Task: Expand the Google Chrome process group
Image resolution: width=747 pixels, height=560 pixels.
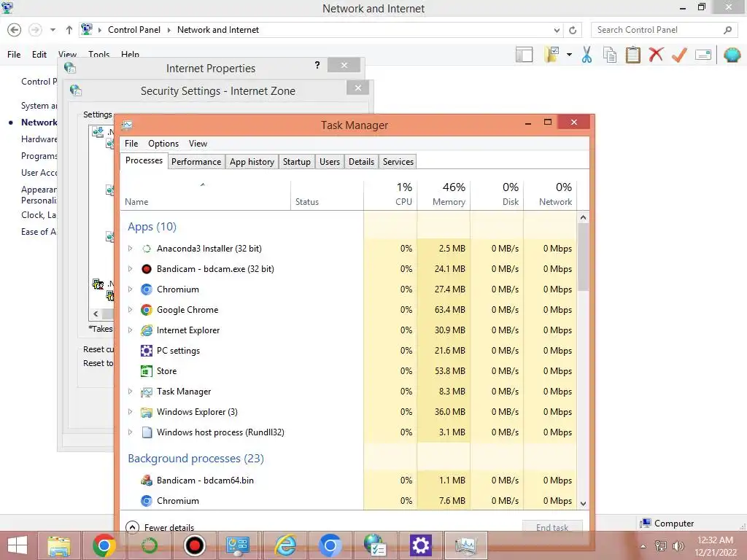Action: tap(130, 310)
